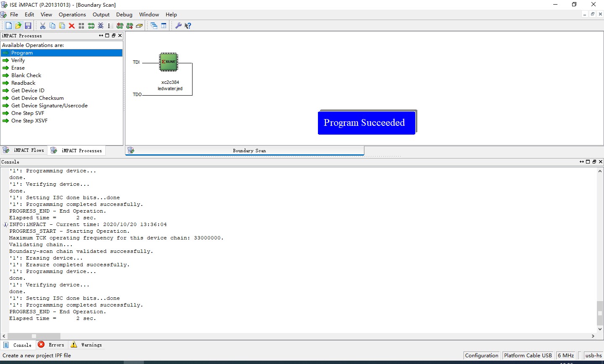Switch to the Console tab
The width and height of the screenshot is (604, 364).
pos(18,345)
